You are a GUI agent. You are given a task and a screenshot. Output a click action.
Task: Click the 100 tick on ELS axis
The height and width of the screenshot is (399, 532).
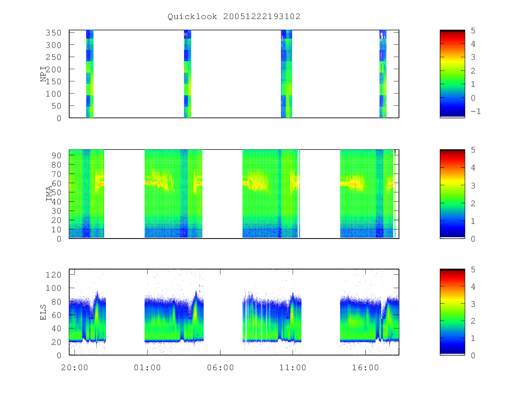coord(54,288)
